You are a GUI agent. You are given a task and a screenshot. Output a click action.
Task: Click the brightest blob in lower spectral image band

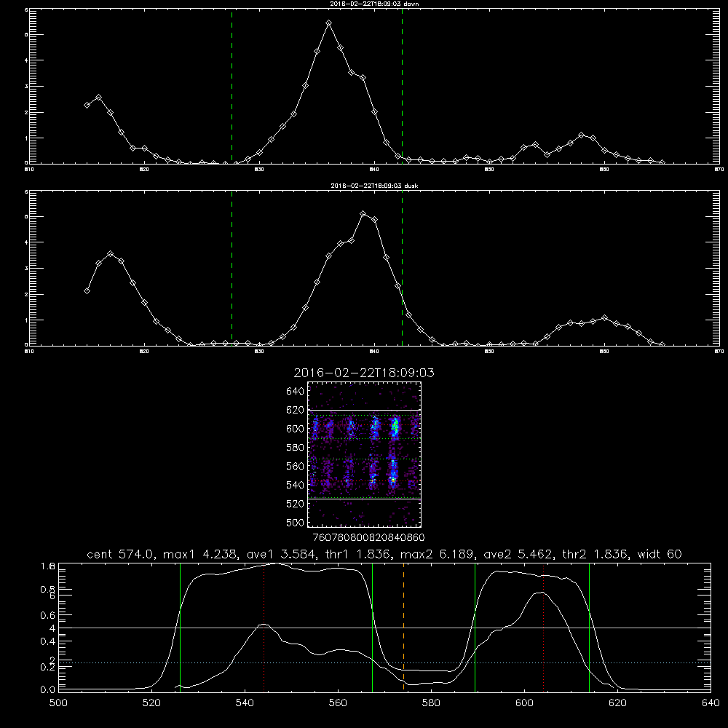pyautogui.click(x=393, y=475)
